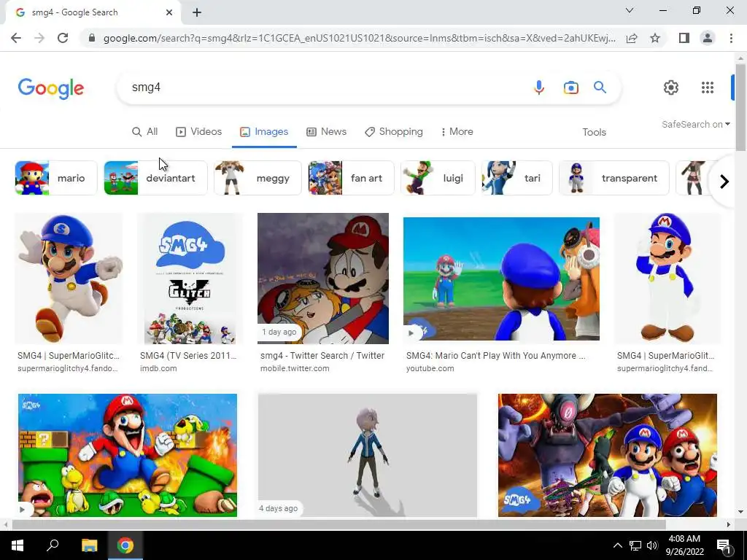The height and width of the screenshot is (560, 747).
Task: Open Google settings gear icon
Action: [671, 87]
